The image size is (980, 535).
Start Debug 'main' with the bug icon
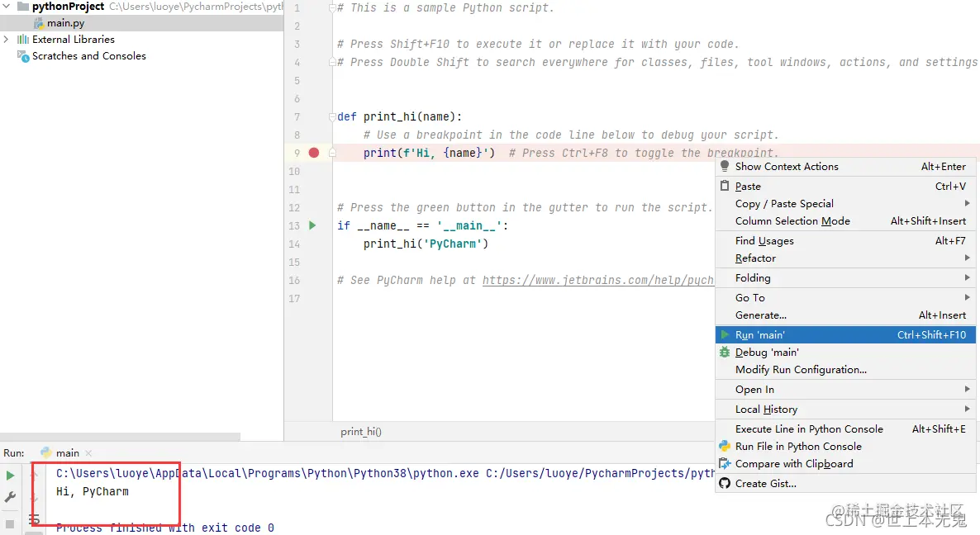pos(845,352)
